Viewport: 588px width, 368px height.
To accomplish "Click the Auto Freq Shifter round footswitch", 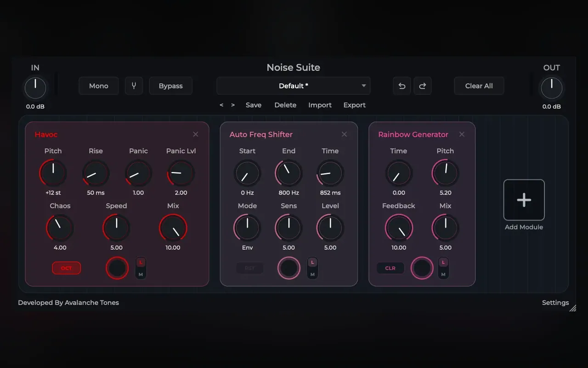I will 289,268.
